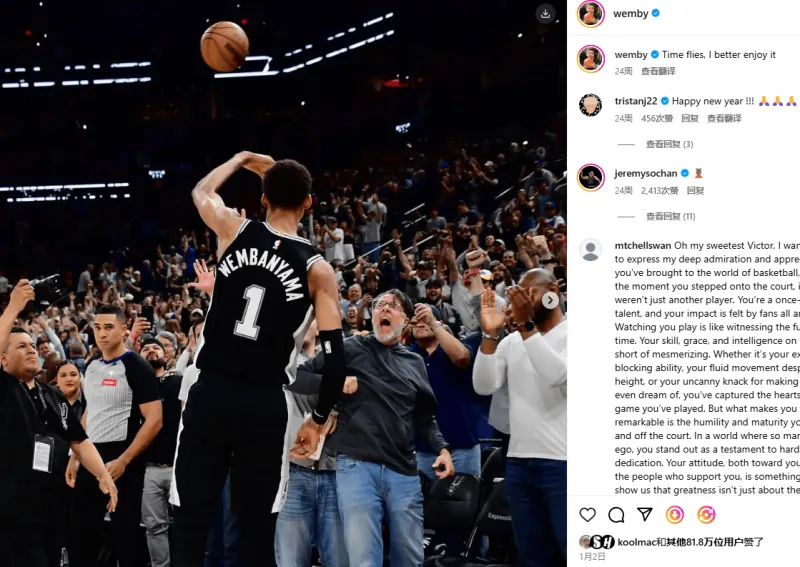Open tristanj22's profile avatar

(590, 105)
